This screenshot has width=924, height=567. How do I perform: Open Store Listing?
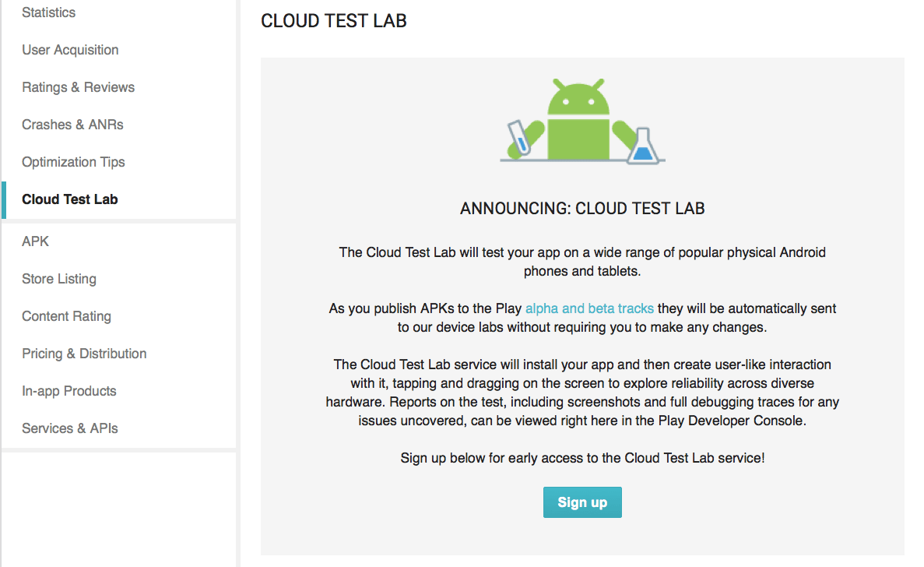(59, 279)
